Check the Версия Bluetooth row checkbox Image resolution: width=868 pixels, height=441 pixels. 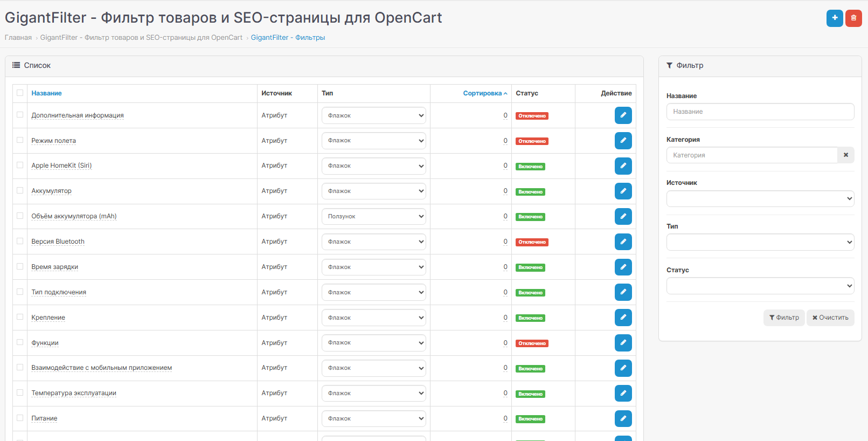(x=20, y=242)
